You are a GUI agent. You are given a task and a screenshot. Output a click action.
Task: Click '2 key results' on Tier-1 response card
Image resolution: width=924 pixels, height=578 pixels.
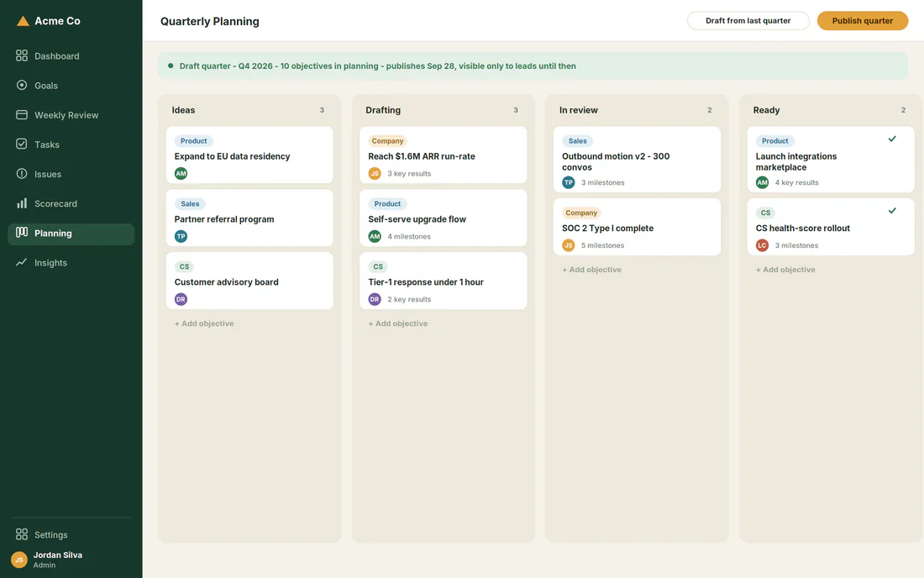click(x=409, y=299)
